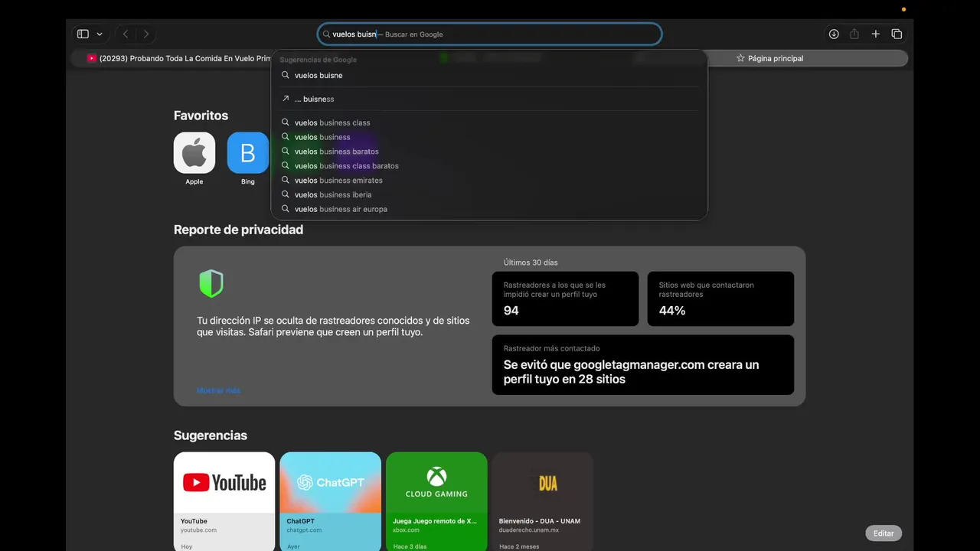Open a new tab with plus icon

click(876, 34)
